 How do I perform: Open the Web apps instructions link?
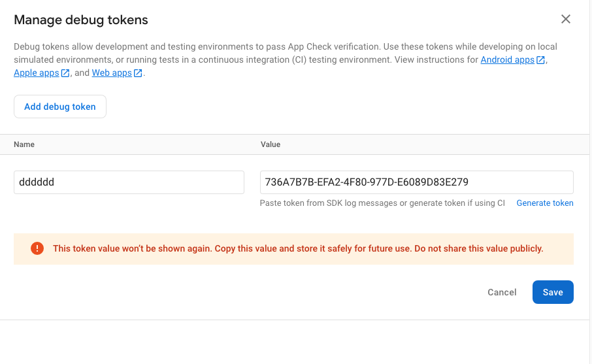(x=112, y=73)
